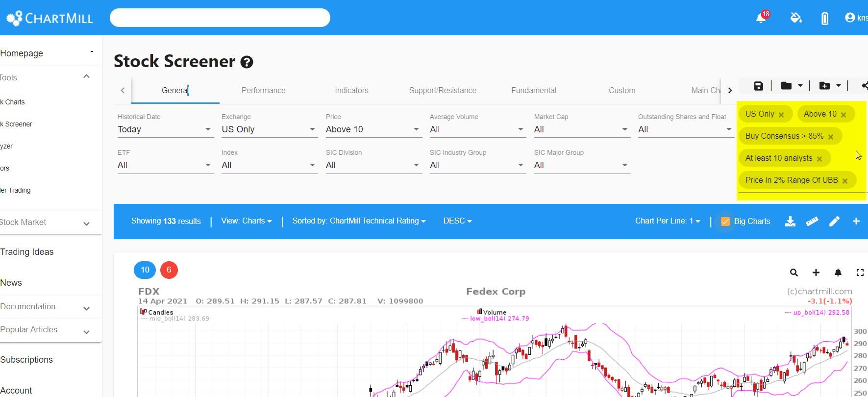
Task: Open the ETF dropdown
Action: click(x=165, y=165)
